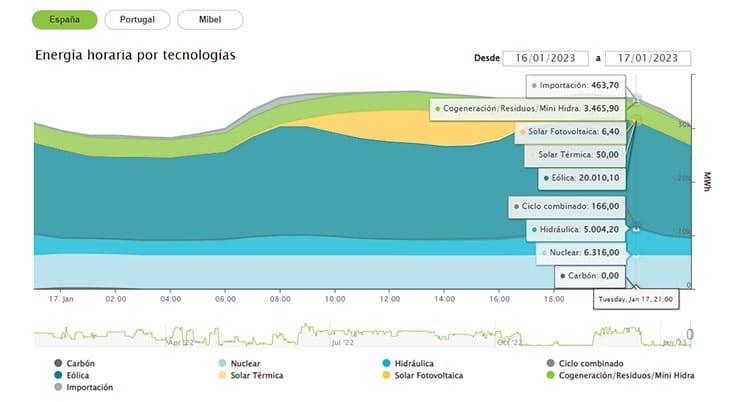Click the end date field showing 17/01/2023
Viewport: 750px width, 402px height.
pos(646,58)
